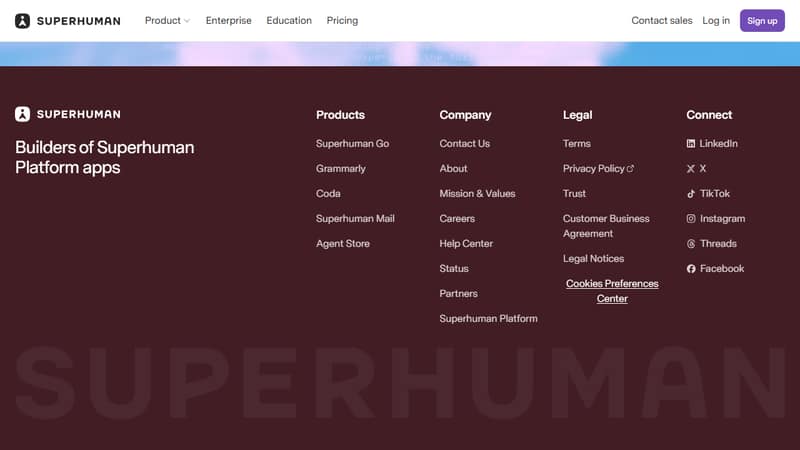The width and height of the screenshot is (800, 450).
Task: Expand the Product menu chevron
Action: click(x=187, y=21)
